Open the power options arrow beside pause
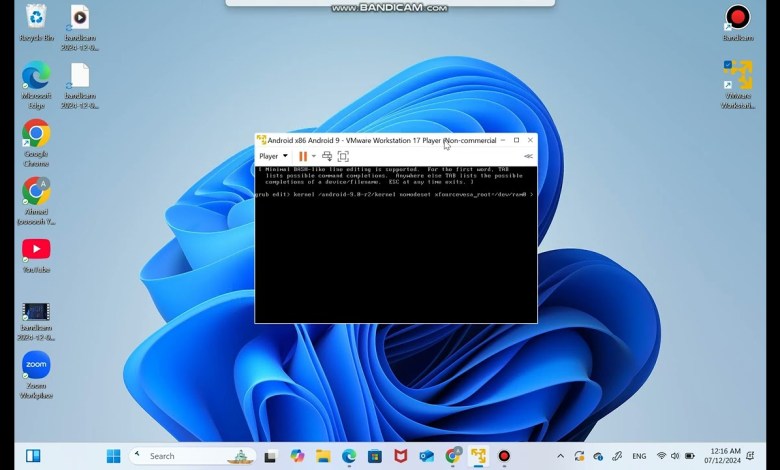The height and width of the screenshot is (470, 780). pos(314,156)
